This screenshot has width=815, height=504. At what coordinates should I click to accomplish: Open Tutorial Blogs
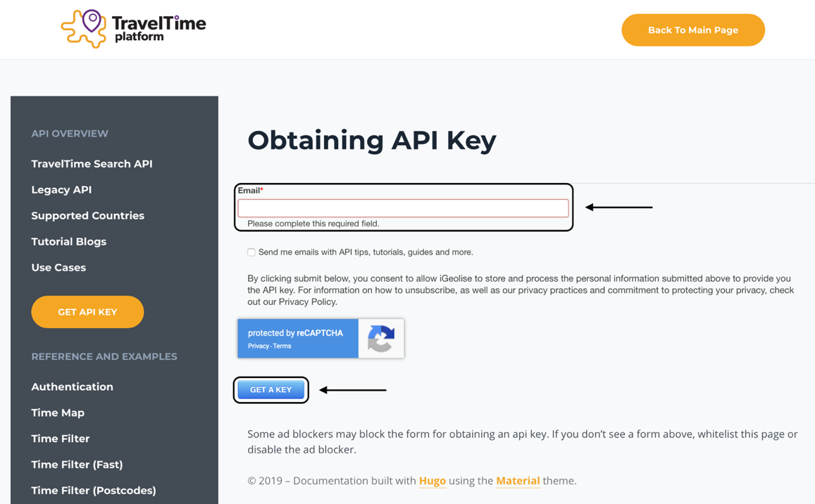68,241
